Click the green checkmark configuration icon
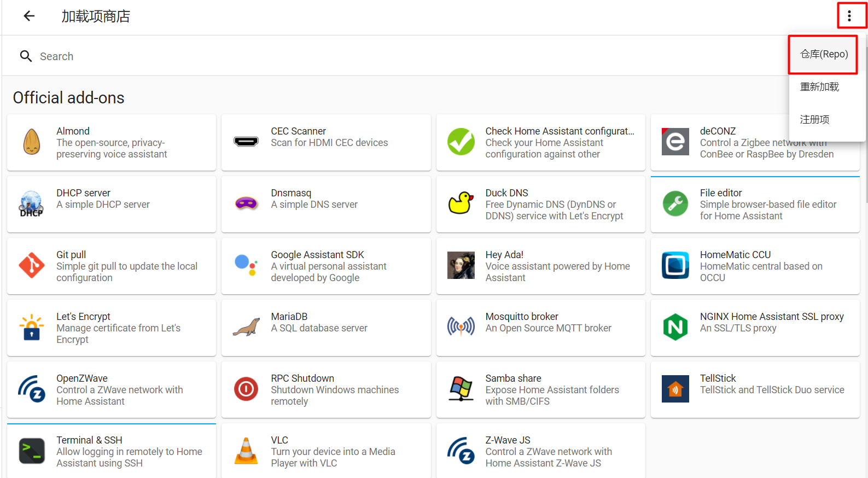 [461, 142]
